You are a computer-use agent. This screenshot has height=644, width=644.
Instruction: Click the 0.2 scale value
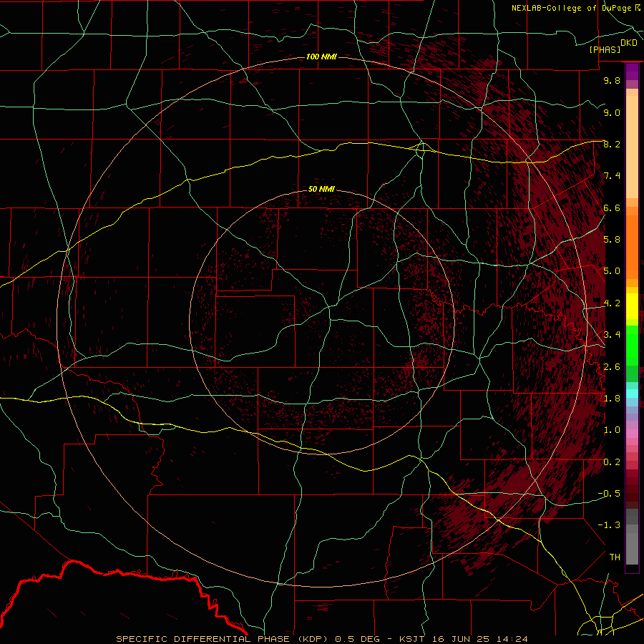click(x=612, y=462)
